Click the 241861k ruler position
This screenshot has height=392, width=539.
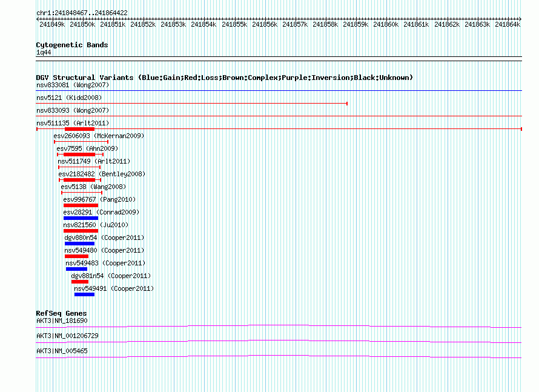pos(416,24)
